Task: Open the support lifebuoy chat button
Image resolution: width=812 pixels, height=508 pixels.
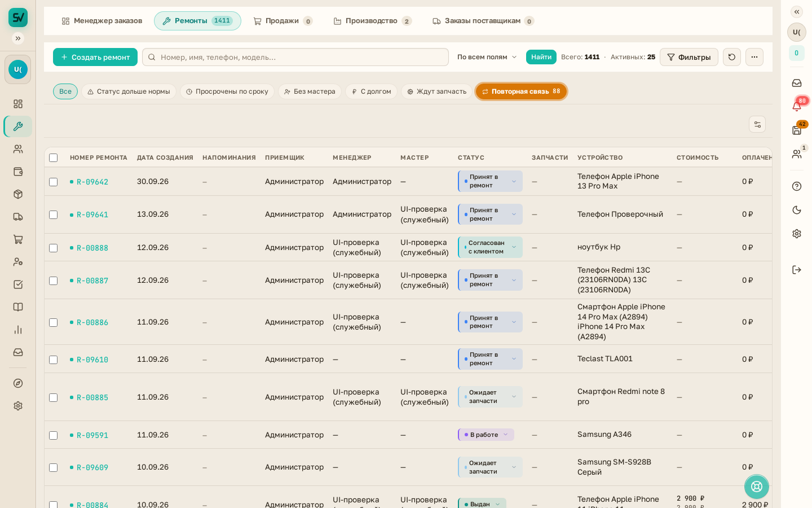Action: tap(757, 487)
